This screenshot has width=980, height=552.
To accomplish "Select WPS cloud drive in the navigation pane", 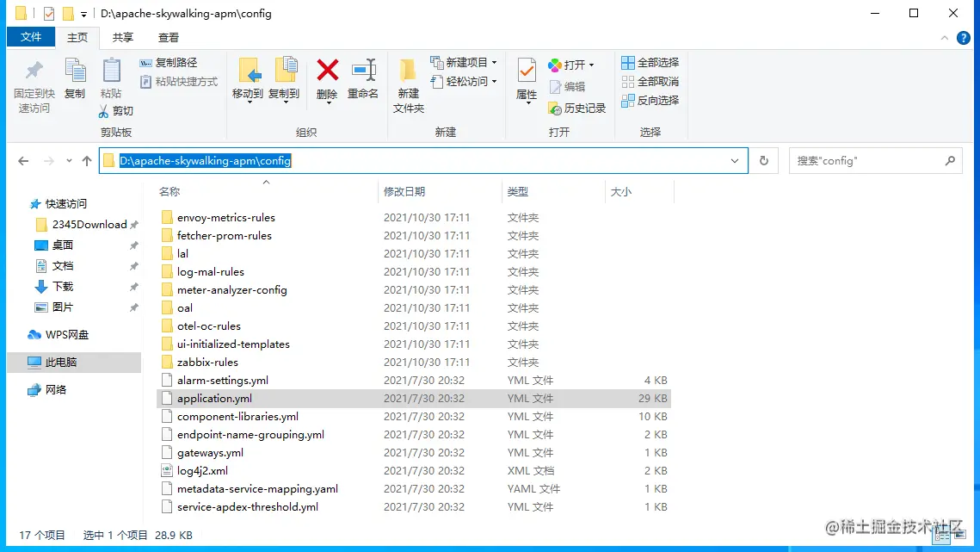I will click(x=59, y=335).
